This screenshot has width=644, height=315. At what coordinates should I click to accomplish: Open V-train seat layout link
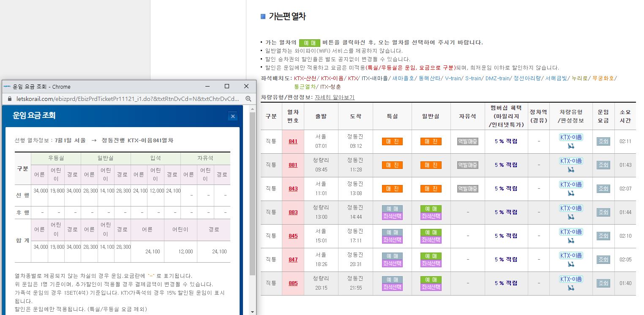[453, 78]
